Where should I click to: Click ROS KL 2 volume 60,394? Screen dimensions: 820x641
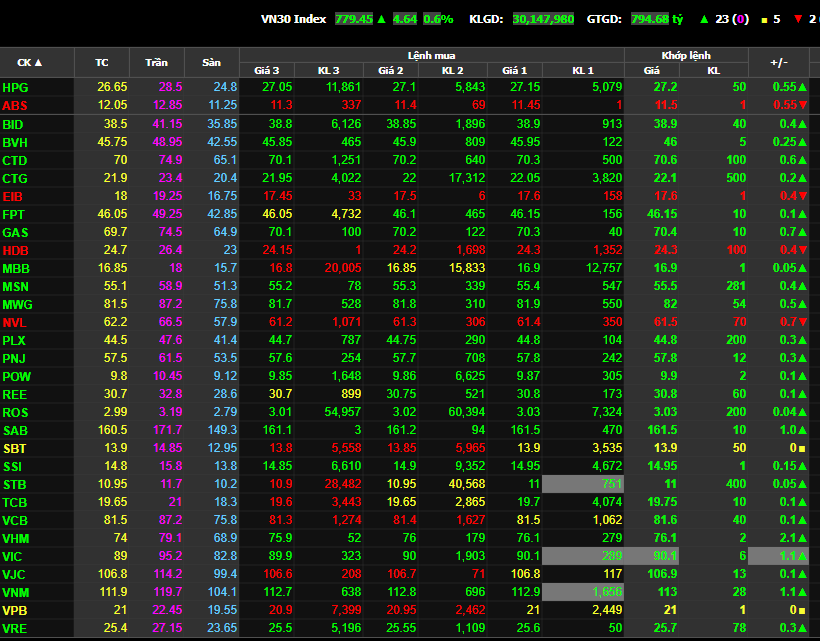[466, 411]
